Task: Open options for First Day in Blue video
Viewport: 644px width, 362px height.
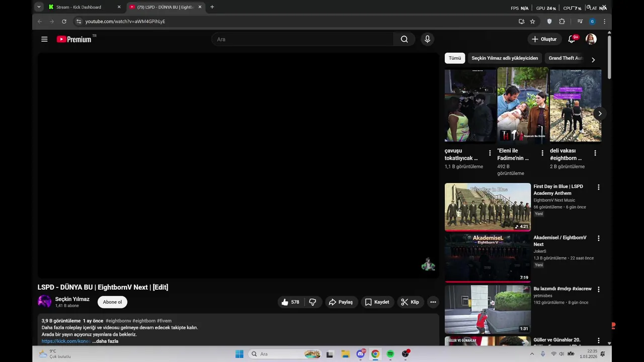Action: point(598,187)
